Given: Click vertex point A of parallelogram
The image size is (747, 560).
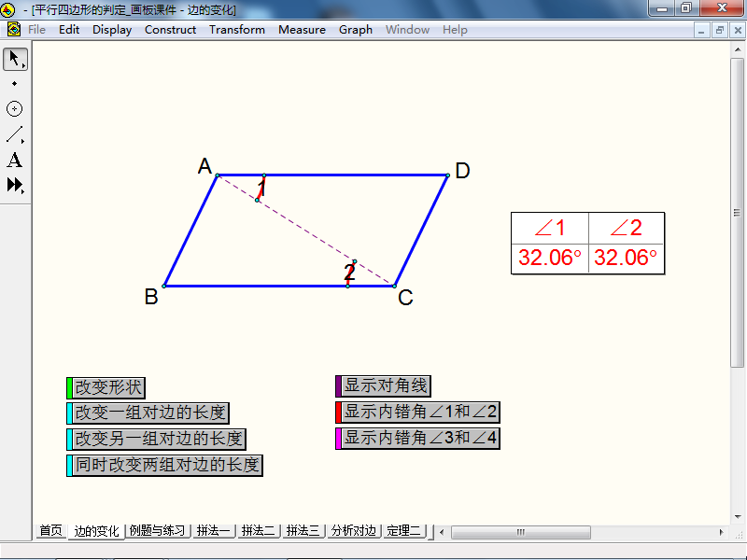Looking at the screenshot, I should pyautogui.click(x=218, y=175).
